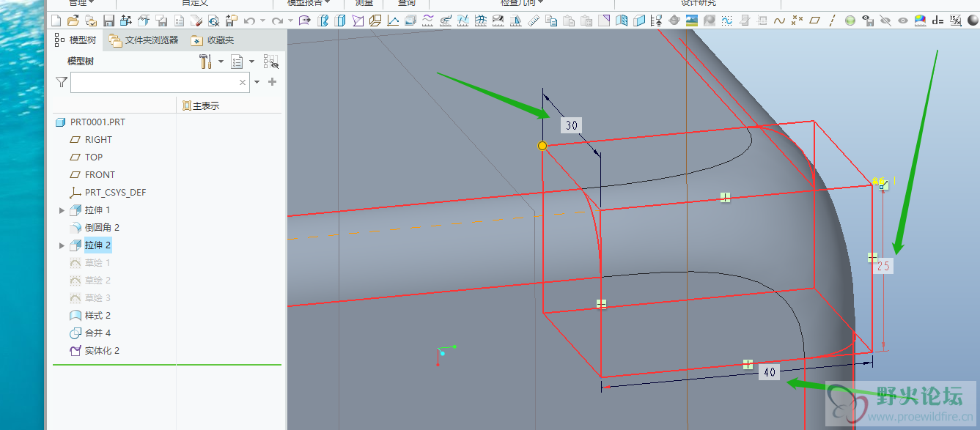Open dropdown arrow next to hammer icon
The height and width of the screenshot is (430, 980).
221,62
